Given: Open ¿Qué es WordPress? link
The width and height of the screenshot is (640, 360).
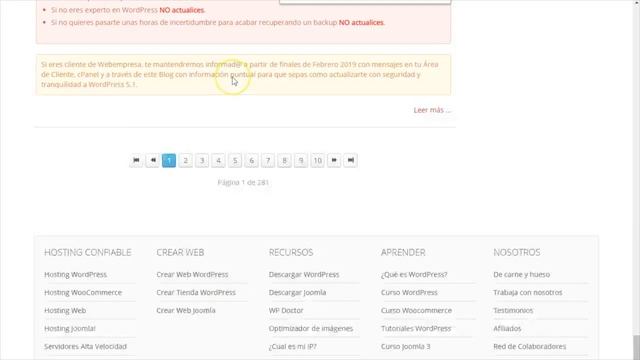Looking at the screenshot, I should (x=414, y=274).
